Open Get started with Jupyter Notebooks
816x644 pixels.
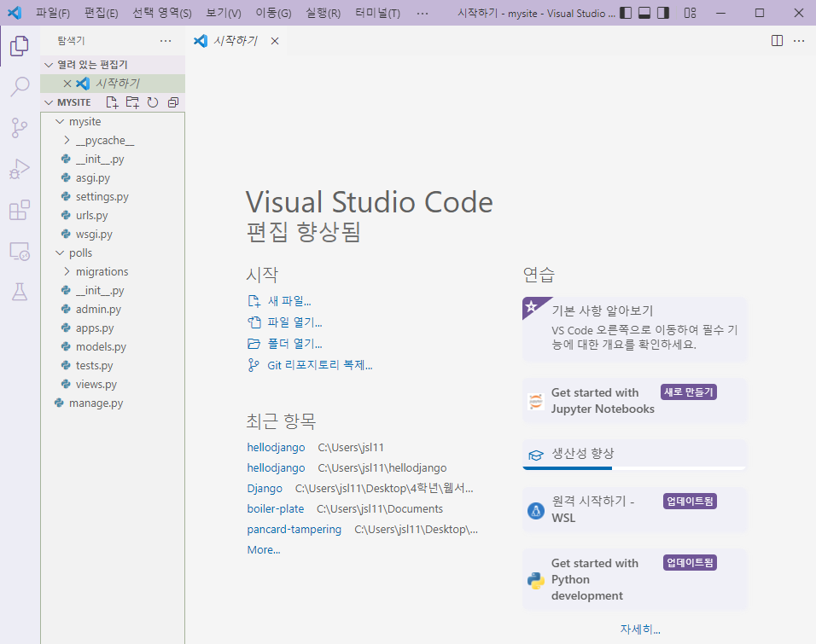[634, 401]
